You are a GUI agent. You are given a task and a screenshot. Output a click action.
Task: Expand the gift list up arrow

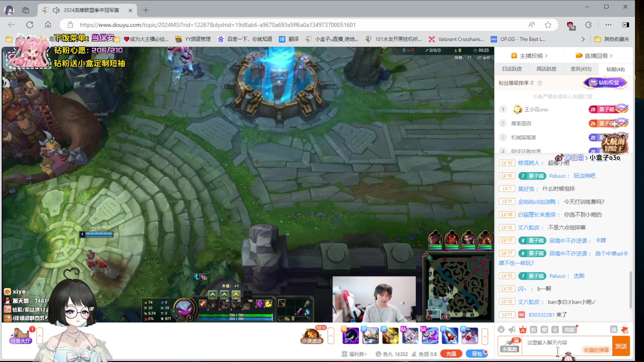tap(485, 336)
